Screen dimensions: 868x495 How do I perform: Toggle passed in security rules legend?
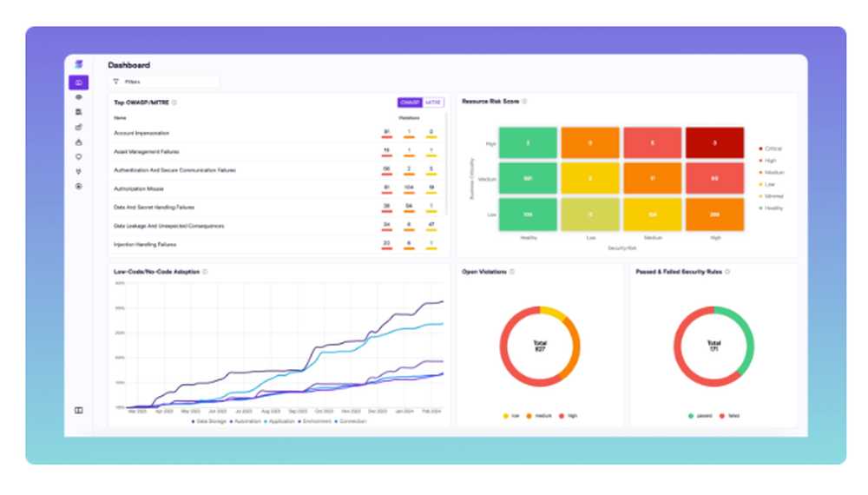click(700, 416)
